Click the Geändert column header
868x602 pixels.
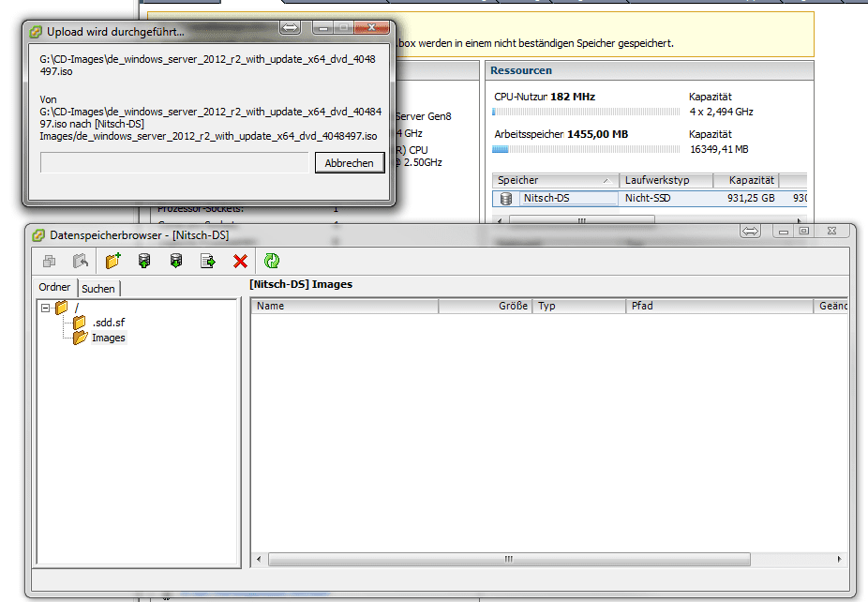[x=831, y=306]
